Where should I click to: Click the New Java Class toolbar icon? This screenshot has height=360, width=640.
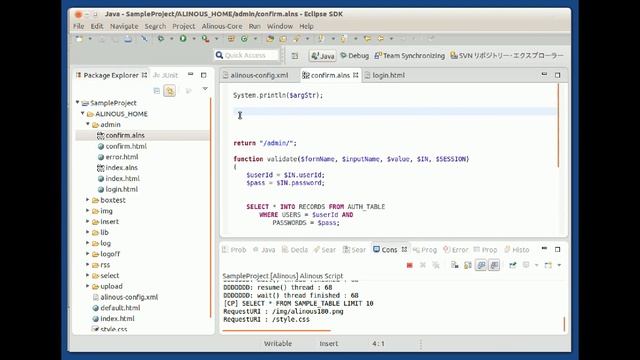point(244,39)
